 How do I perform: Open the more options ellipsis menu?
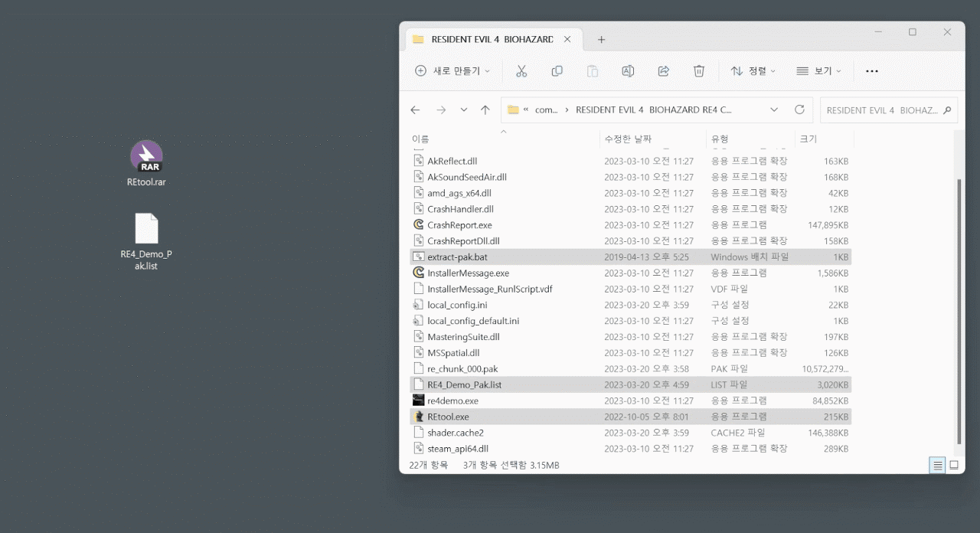[x=872, y=70]
